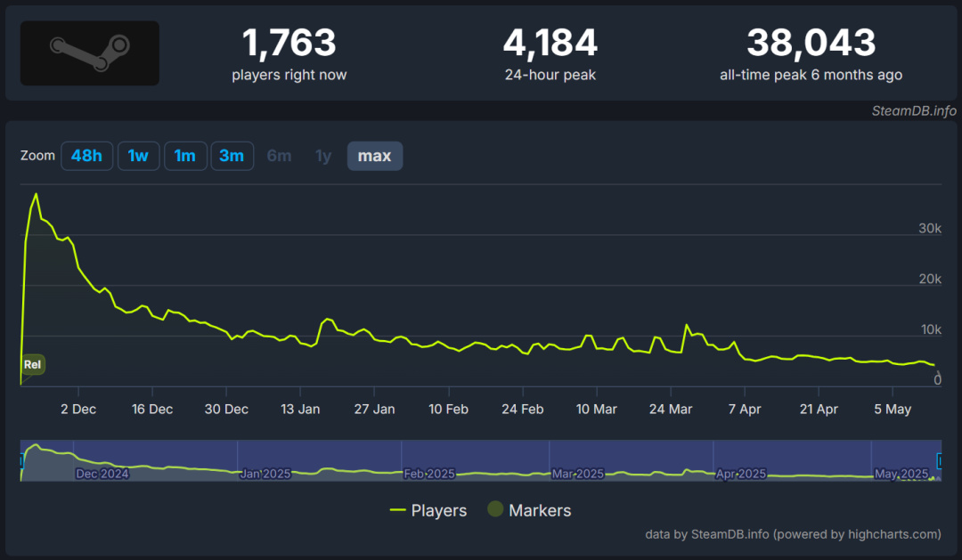Click the Dec 2024 navigator label
Screen dimensions: 962x560
point(102,474)
